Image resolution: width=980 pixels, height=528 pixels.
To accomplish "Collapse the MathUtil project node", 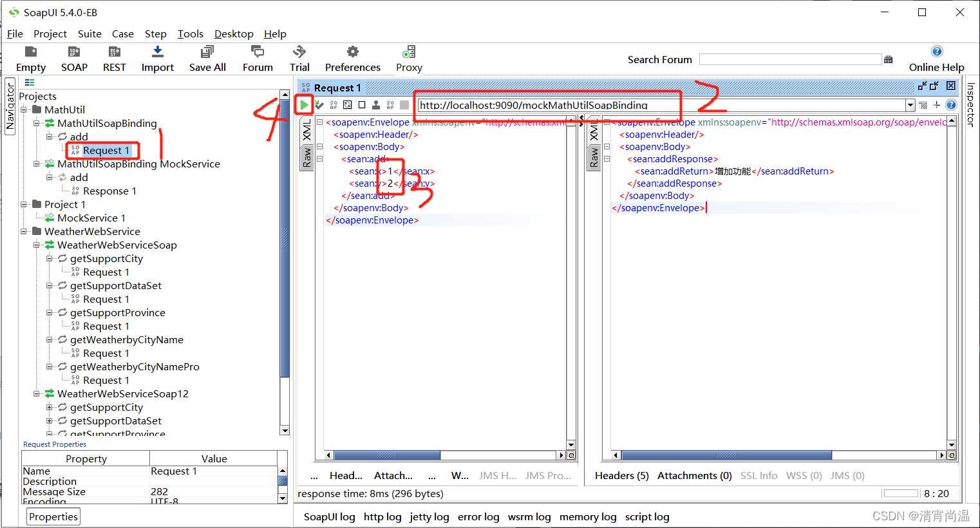I will tap(24, 109).
